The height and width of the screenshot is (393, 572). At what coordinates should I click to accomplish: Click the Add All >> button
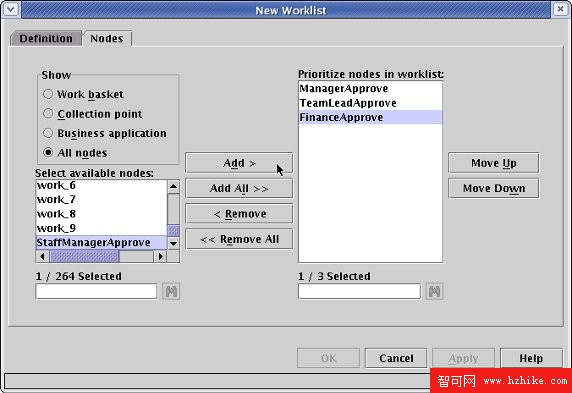(x=239, y=188)
